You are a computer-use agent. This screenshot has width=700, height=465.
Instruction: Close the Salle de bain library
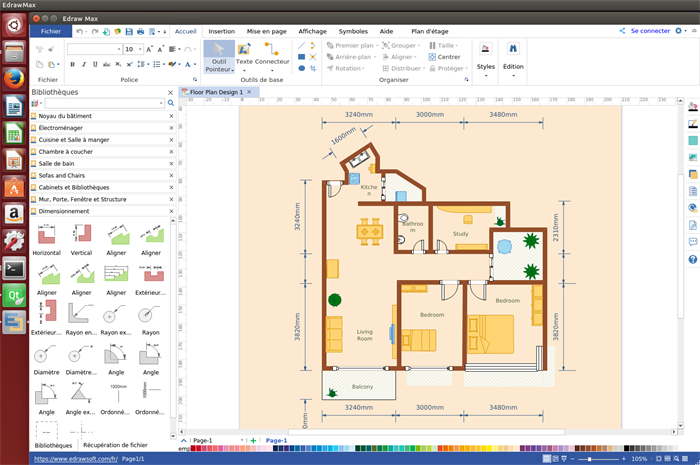point(171,164)
